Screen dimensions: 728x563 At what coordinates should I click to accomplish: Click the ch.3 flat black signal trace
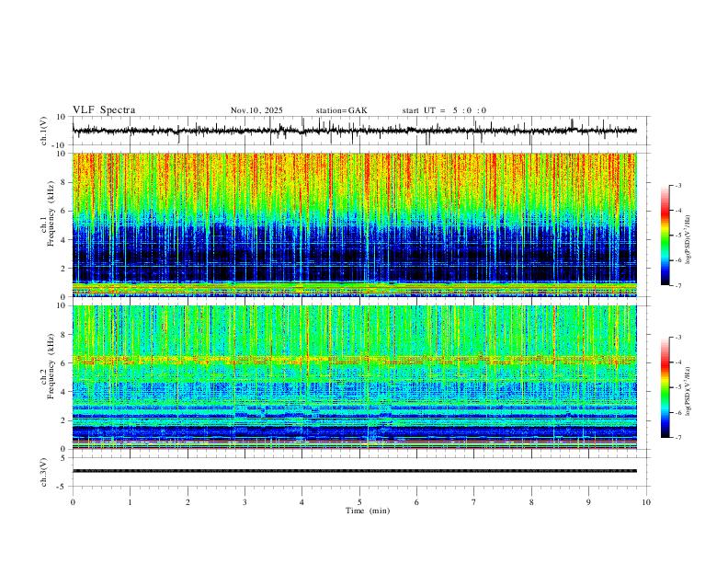[354, 471]
